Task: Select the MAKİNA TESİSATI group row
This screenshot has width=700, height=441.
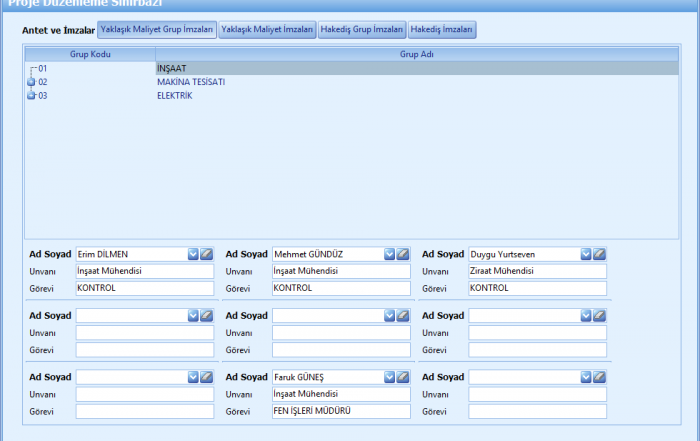Action: pyautogui.click(x=190, y=82)
